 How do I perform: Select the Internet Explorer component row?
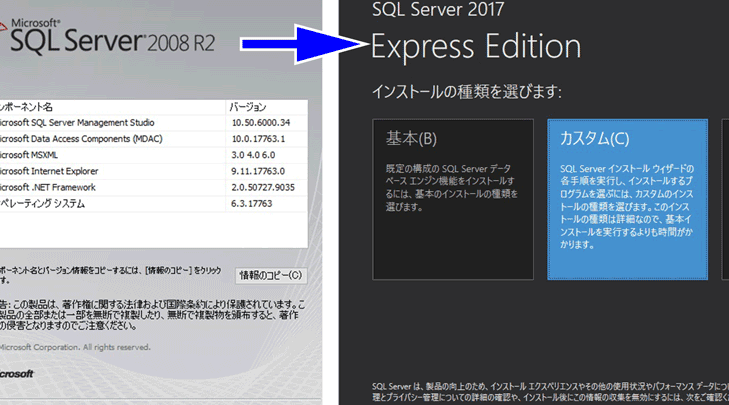coord(153,171)
